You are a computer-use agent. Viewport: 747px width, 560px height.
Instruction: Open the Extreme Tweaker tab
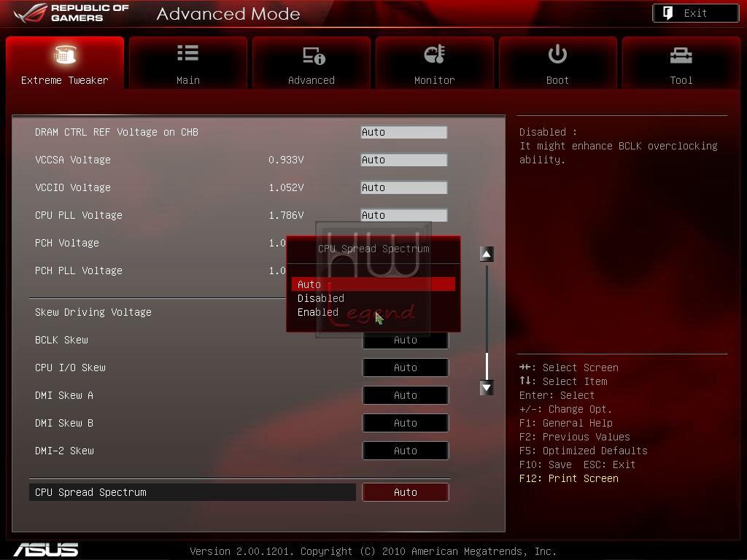pos(65,63)
